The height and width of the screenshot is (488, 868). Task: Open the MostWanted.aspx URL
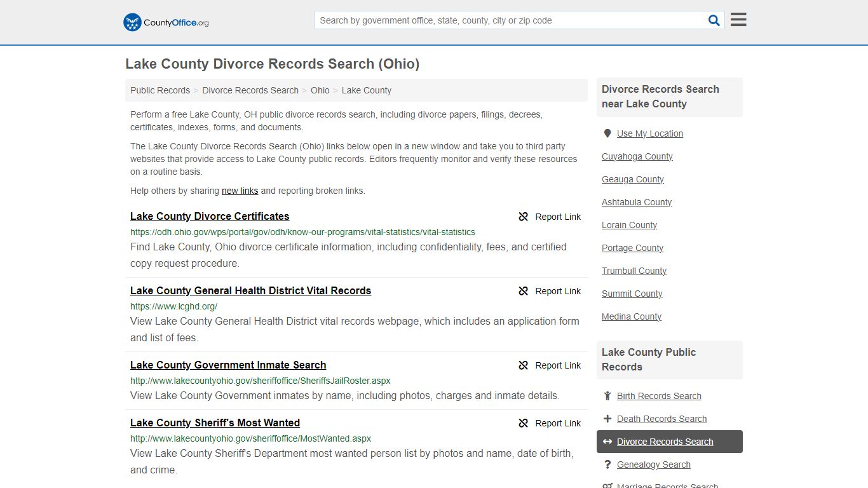250,438
